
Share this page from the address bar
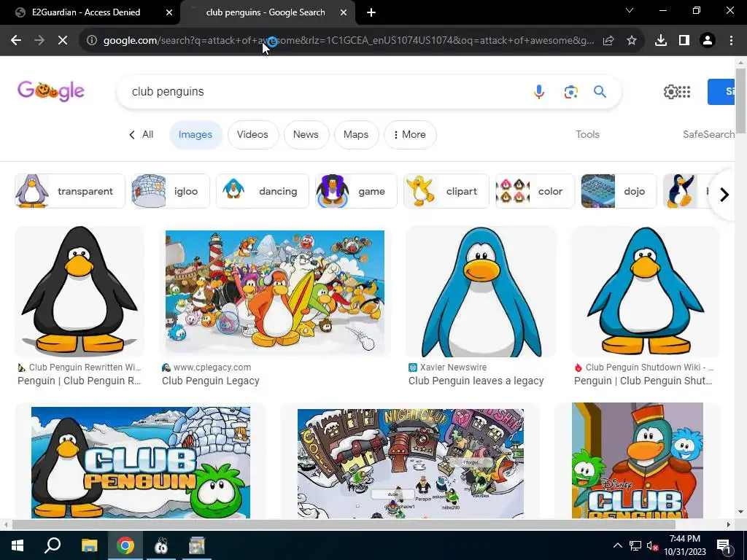608,41
